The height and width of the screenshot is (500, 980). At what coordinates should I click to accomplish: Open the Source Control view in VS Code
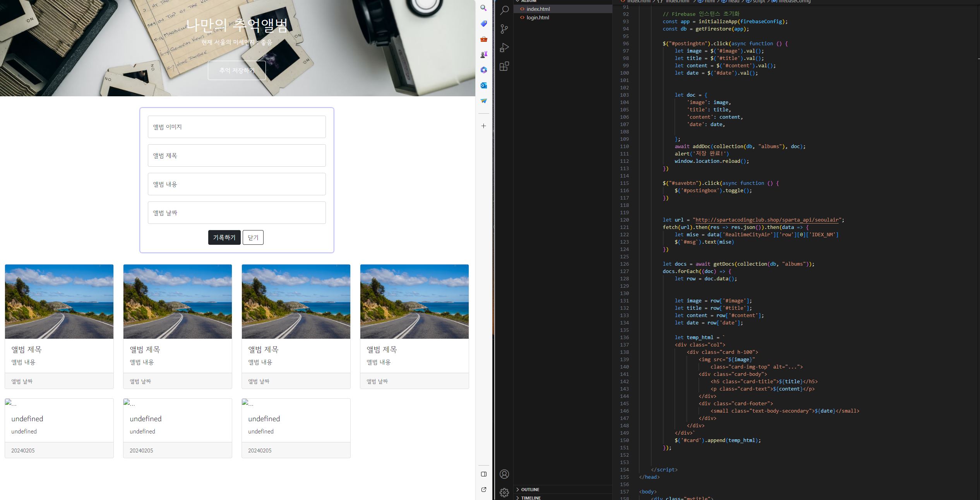504,29
